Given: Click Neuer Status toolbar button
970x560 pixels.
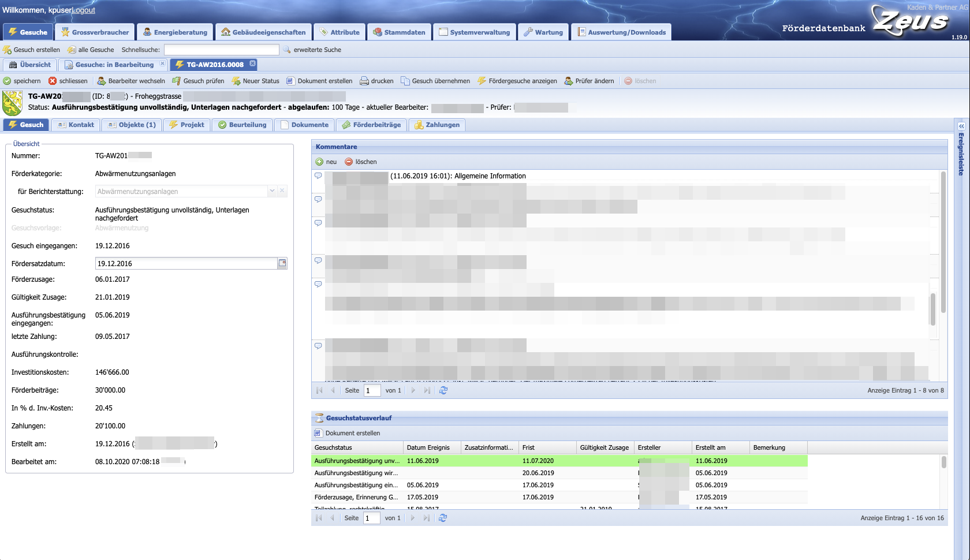Looking at the screenshot, I should 255,81.
